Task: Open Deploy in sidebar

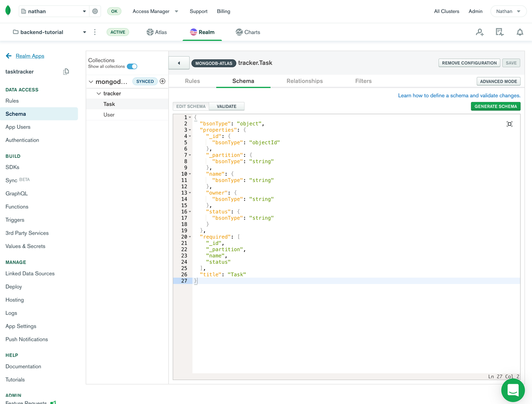Action: [14, 287]
